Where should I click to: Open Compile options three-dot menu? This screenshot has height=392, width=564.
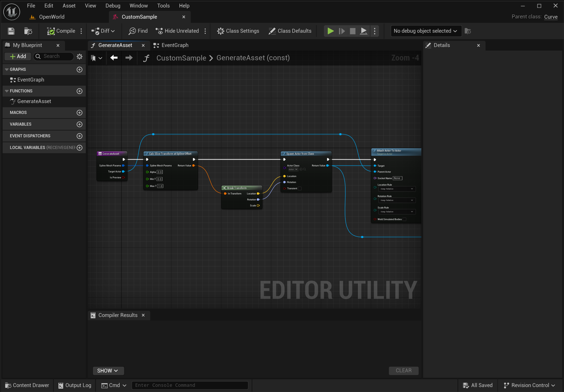(x=81, y=31)
